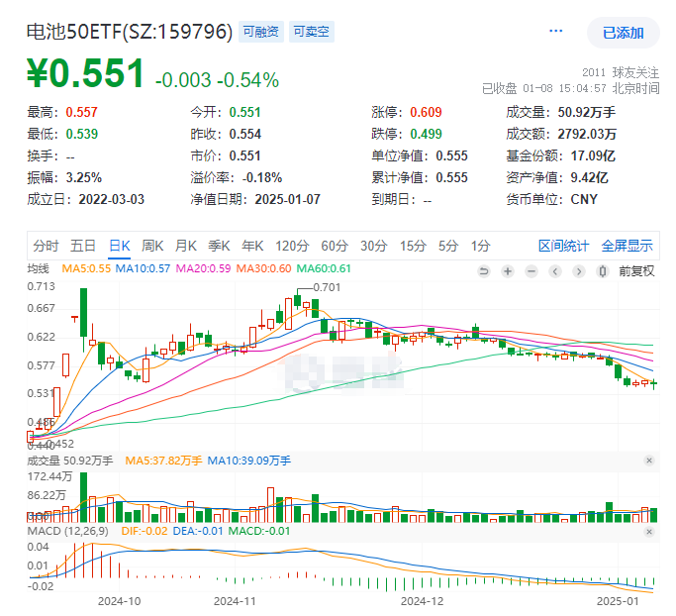
Task: Click the 净值日期 2025-01-07 date
Action: pos(287,199)
